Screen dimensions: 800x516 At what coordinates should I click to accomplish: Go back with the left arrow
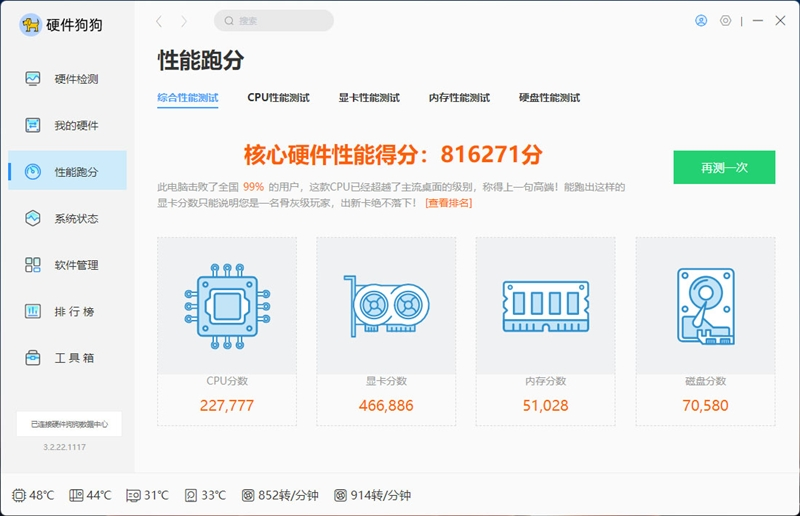(159, 21)
